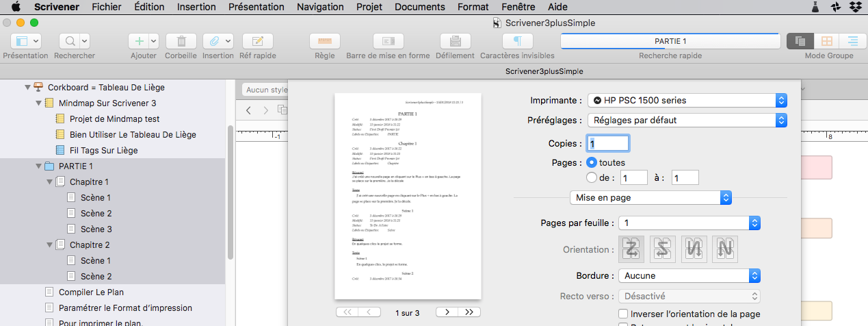Viewport: 868px width, 326px height.
Task: Select the 'toutes' pages radio button
Action: click(592, 162)
